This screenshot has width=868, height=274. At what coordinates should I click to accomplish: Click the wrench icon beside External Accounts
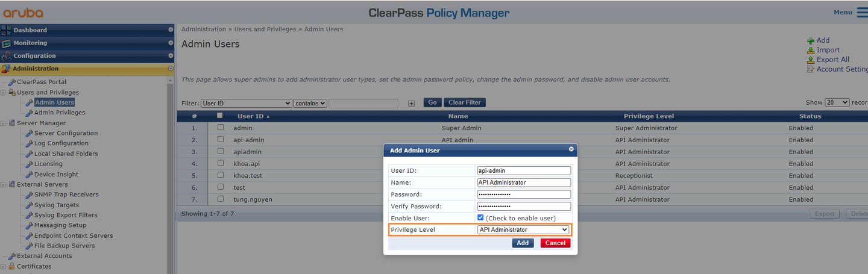tap(11, 256)
